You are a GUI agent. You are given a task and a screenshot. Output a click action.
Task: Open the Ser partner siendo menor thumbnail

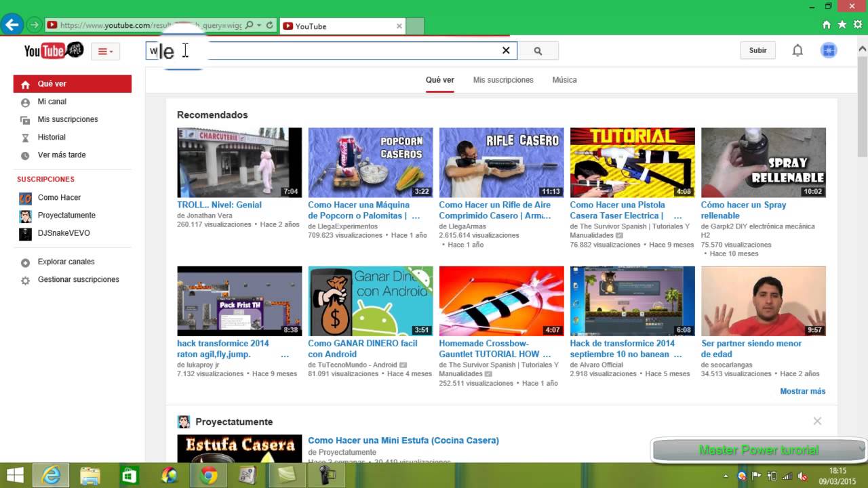[x=764, y=301]
